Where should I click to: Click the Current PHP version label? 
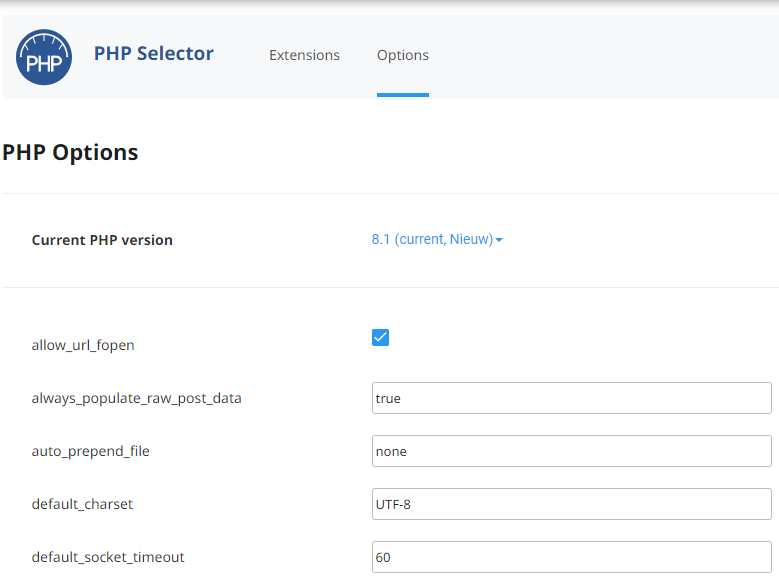click(102, 240)
